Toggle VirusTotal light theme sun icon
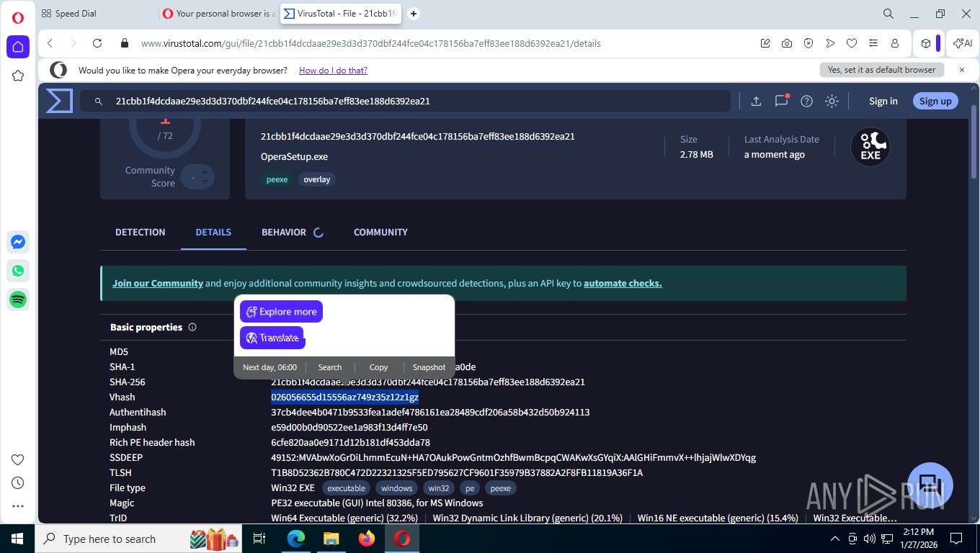Viewport: 980px width, 553px height. (x=832, y=102)
